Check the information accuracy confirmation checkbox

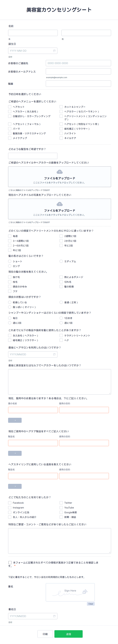pyautogui.click(x=10, y=562)
